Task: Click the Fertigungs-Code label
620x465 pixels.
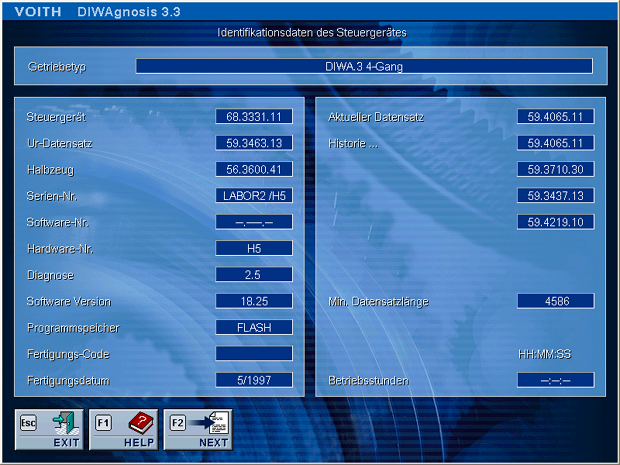Action: [68, 354]
